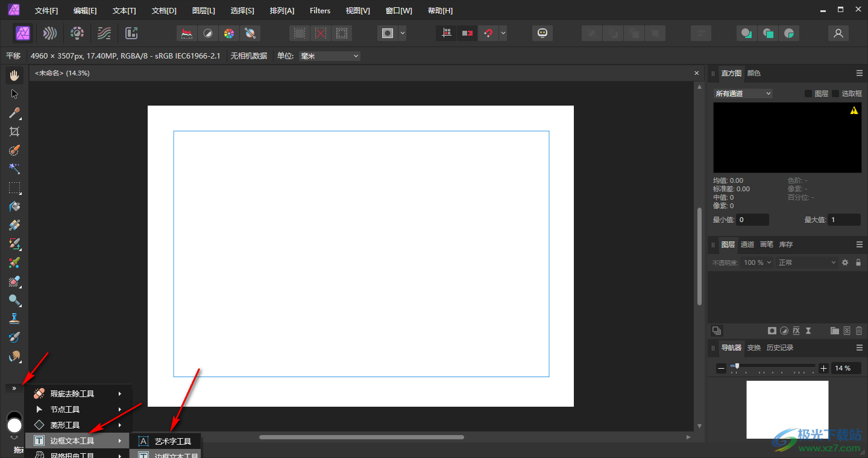This screenshot has height=458, width=868.
Task: Open the 图层[L] menu
Action: 203,10
